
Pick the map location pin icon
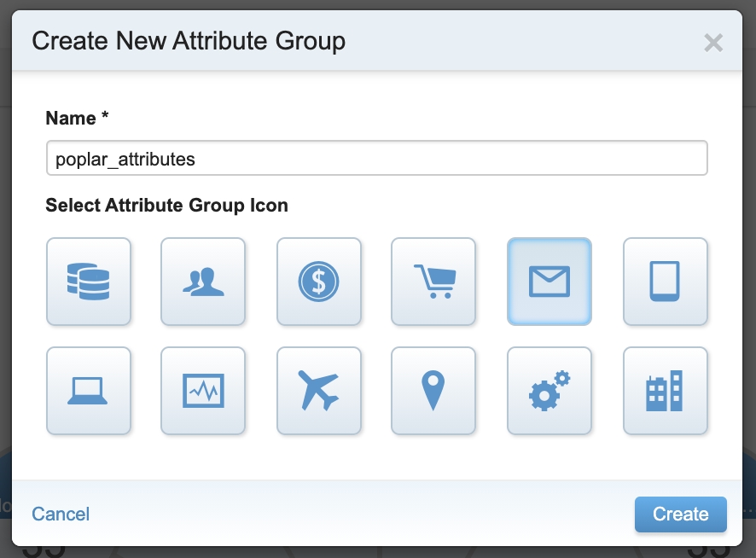coord(433,391)
